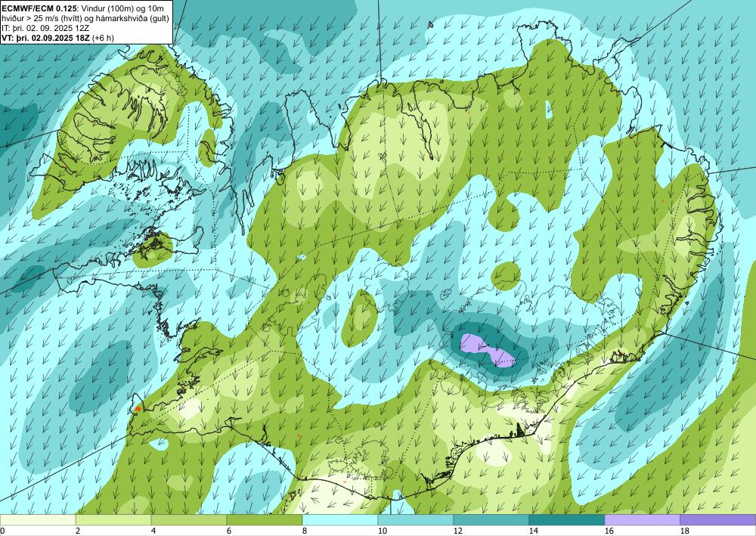This screenshot has width=756, height=536.
Task: Click the 14–16 m/s dark teal legend swatch
Action: [x=567, y=520]
